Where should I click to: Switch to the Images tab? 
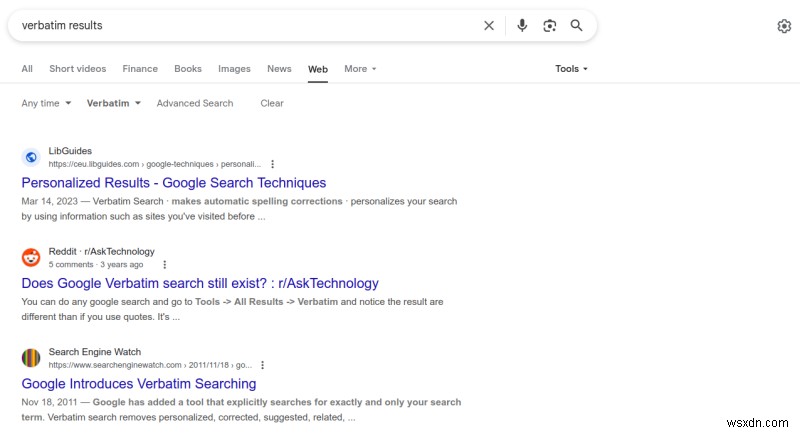pyautogui.click(x=234, y=69)
